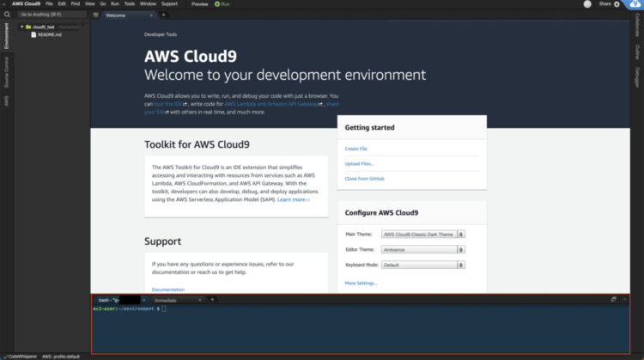Click the Create File link
The width and height of the screenshot is (644, 360).
point(355,149)
